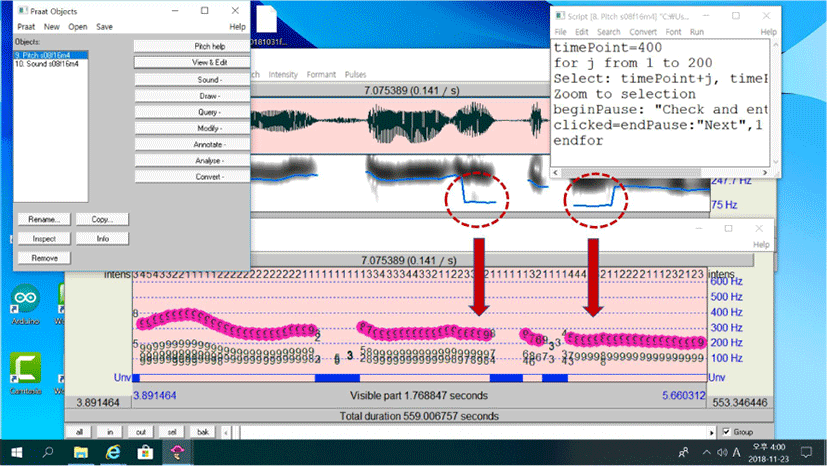Expand the Analyse - submenu button
Screen dimensions: 827x466
191,161
